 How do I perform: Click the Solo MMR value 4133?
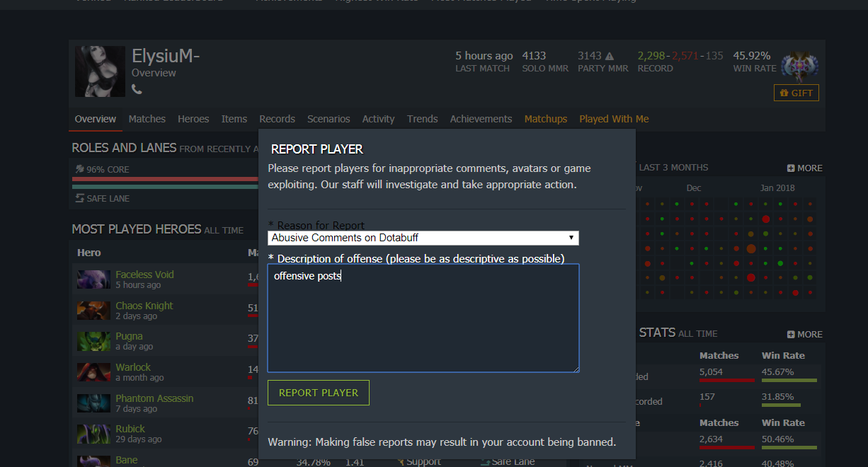[534, 56]
